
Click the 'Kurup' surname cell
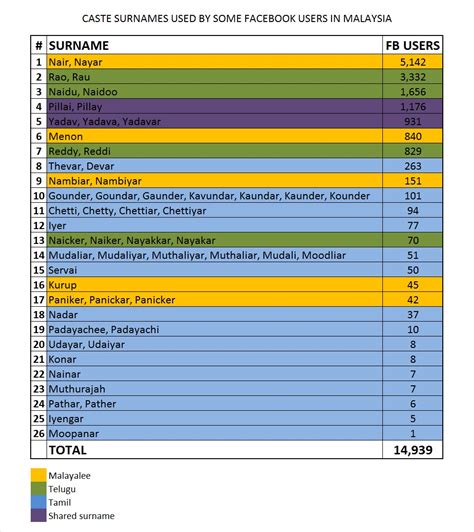(x=214, y=285)
